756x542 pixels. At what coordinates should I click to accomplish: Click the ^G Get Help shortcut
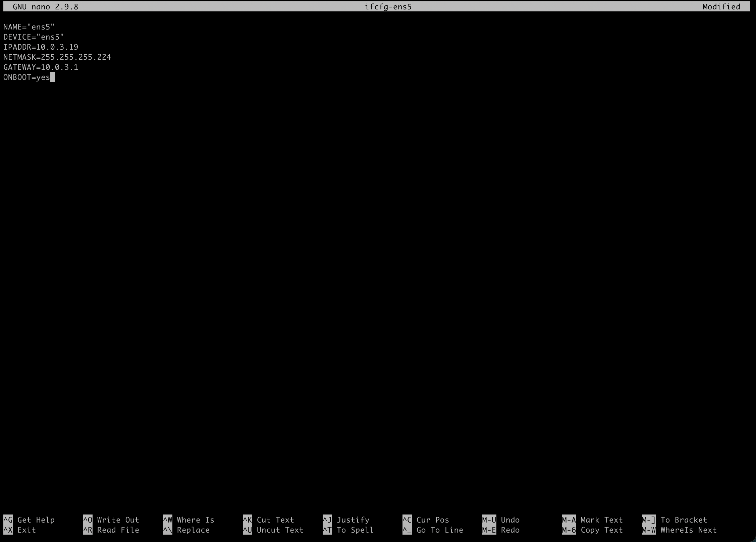tap(29, 520)
